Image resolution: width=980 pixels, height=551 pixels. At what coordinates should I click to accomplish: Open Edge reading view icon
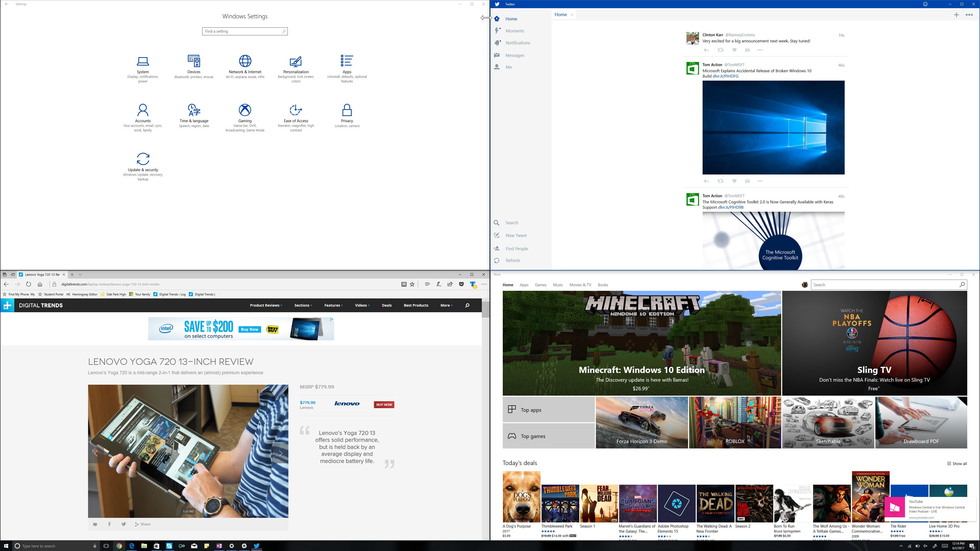point(404,284)
